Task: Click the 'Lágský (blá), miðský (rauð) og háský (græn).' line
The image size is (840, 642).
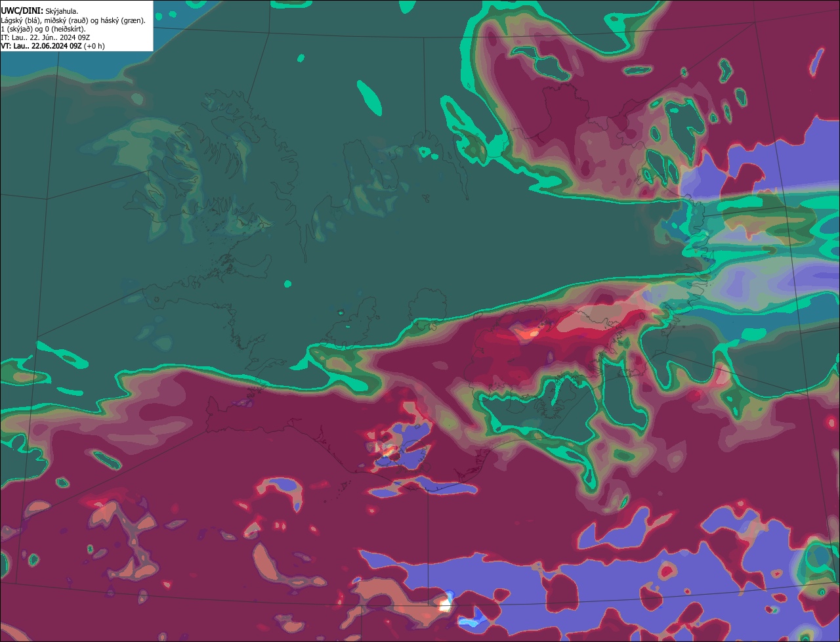Action: coord(73,20)
